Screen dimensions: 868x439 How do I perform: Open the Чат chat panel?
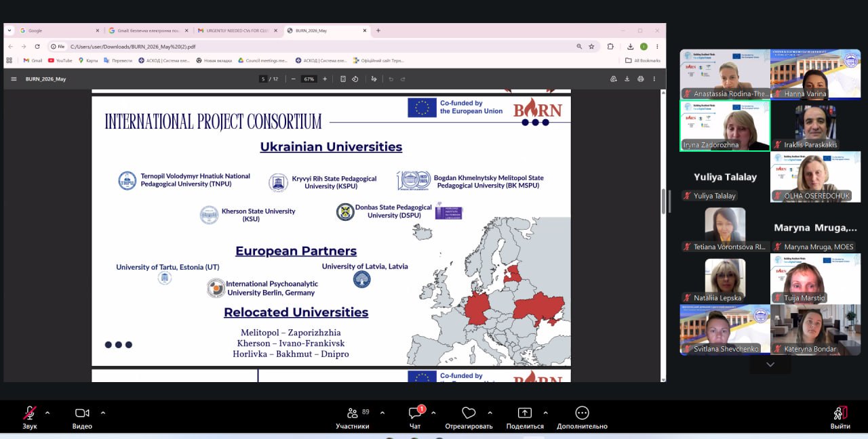(x=415, y=417)
